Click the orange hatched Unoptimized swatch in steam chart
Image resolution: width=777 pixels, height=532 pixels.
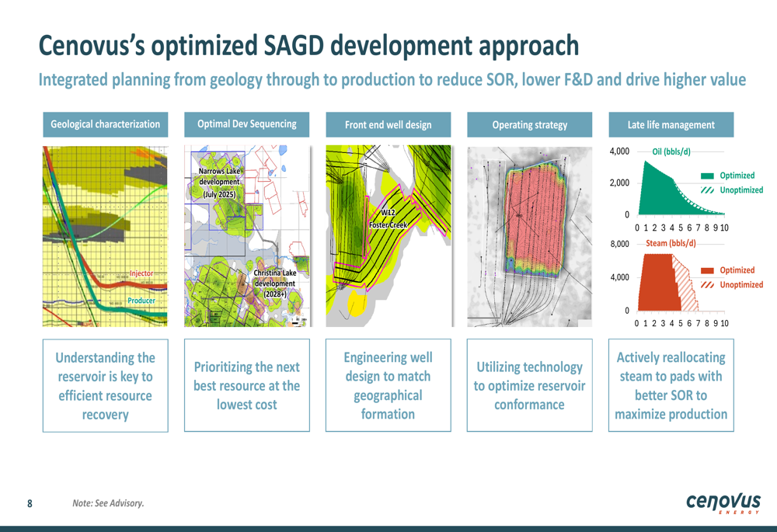(707, 285)
